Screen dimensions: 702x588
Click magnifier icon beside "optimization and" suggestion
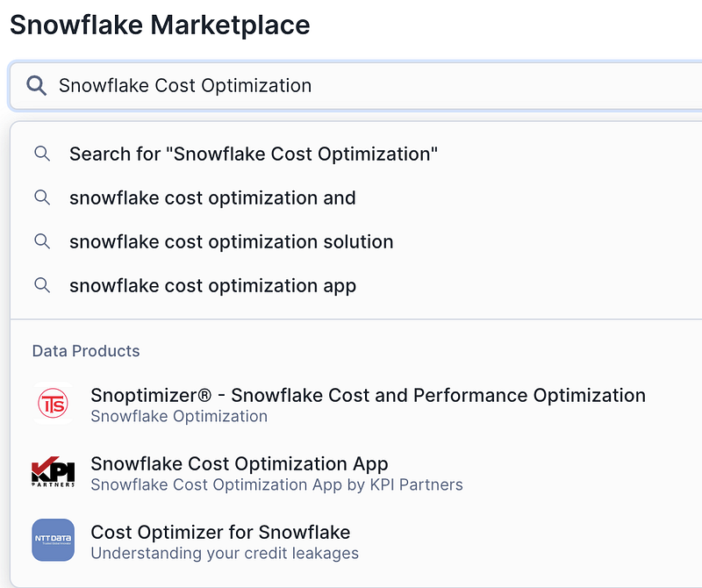point(42,197)
